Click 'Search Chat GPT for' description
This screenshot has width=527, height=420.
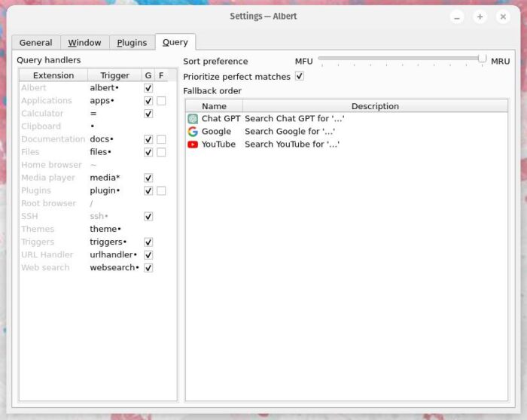click(x=294, y=119)
